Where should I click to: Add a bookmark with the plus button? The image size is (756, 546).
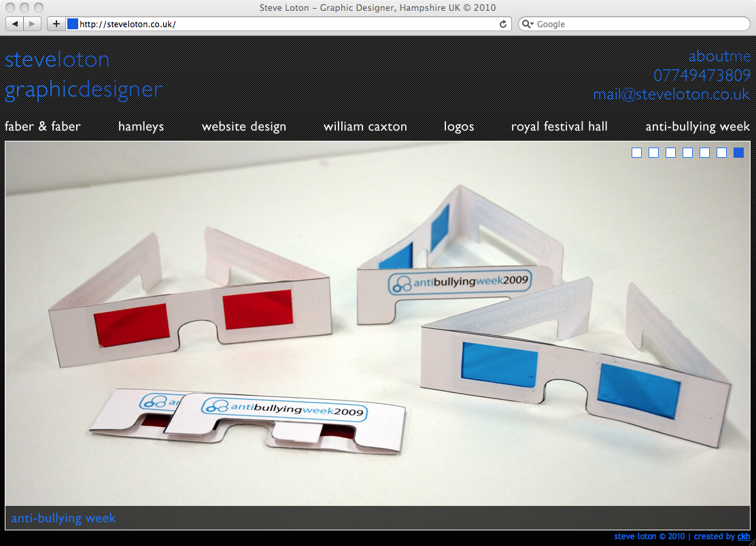click(56, 24)
